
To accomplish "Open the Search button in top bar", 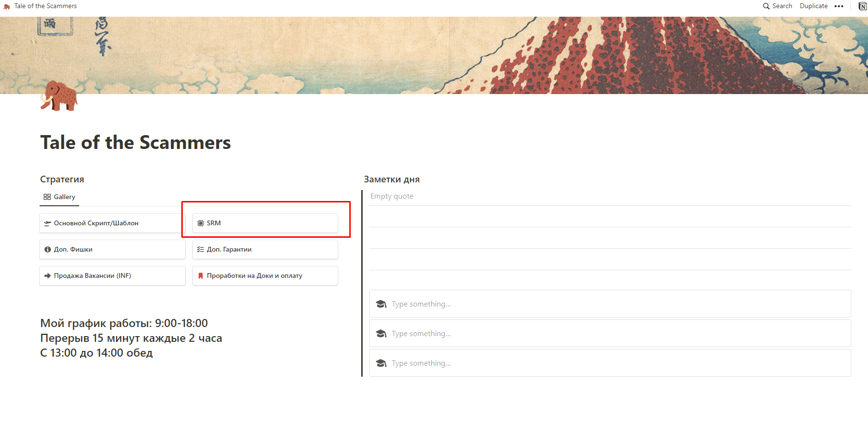I will 777,6.
